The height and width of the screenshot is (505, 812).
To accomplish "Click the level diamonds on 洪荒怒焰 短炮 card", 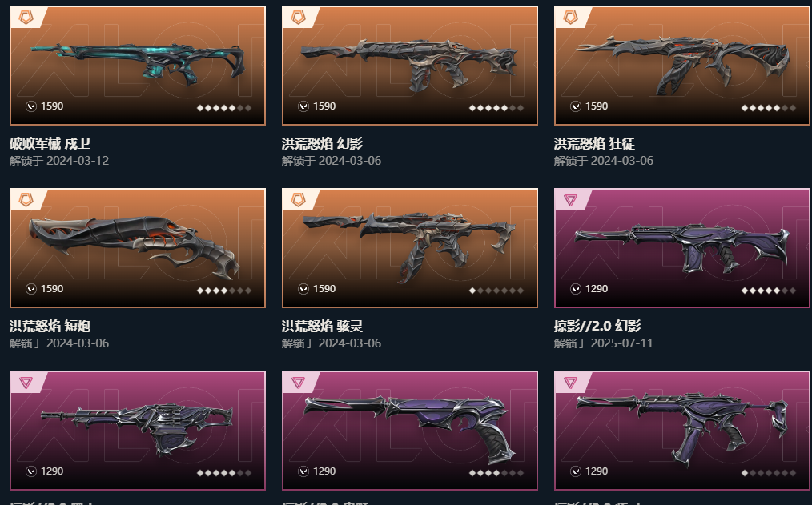I will click(223, 291).
